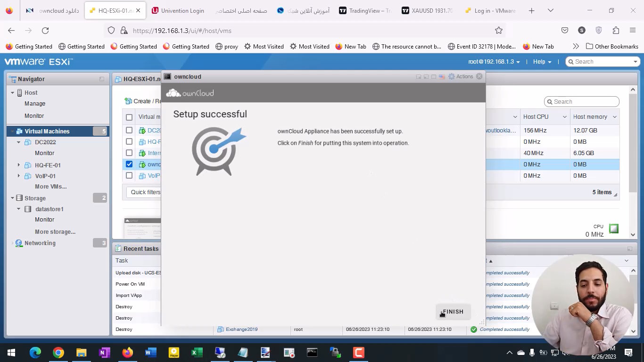Open Windows Start menu
This screenshot has height=362, width=644.
click(x=11, y=353)
